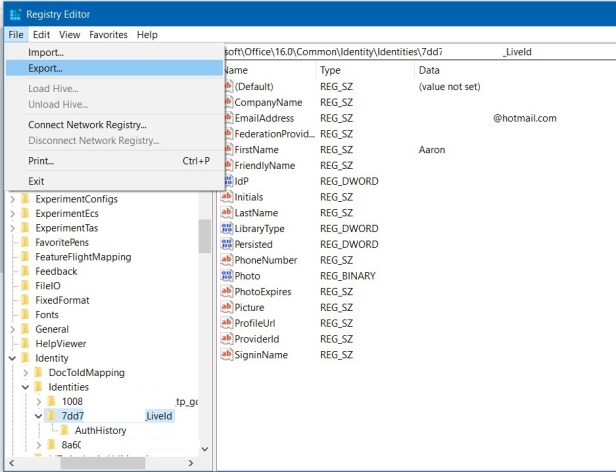Collapse the Identities subkey
Image resolution: width=616 pixels, height=472 pixels.
[25, 387]
